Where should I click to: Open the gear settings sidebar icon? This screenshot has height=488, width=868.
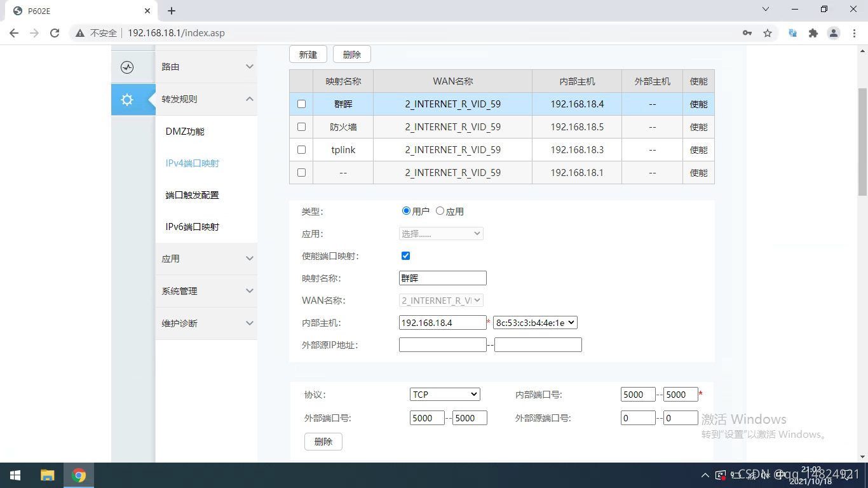(x=127, y=100)
